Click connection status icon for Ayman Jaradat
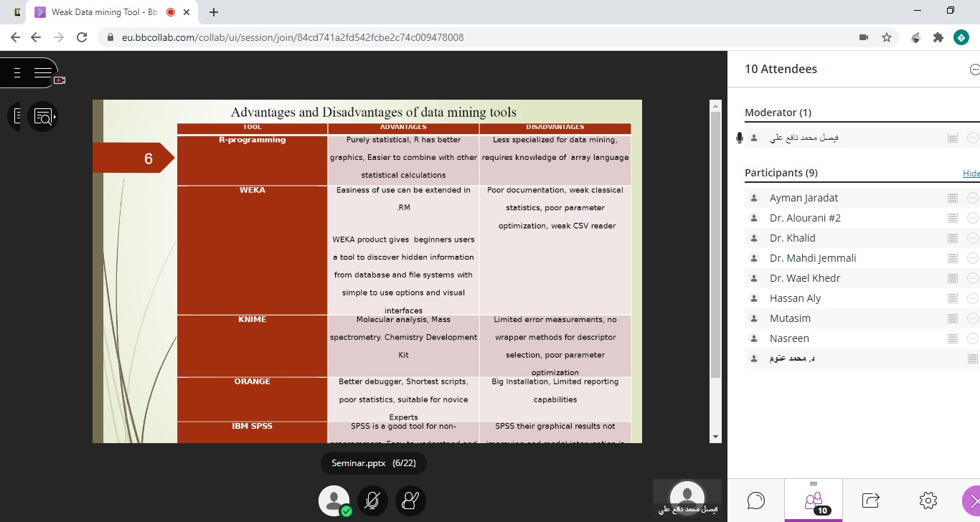The image size is (980, 522). (953, 198)
